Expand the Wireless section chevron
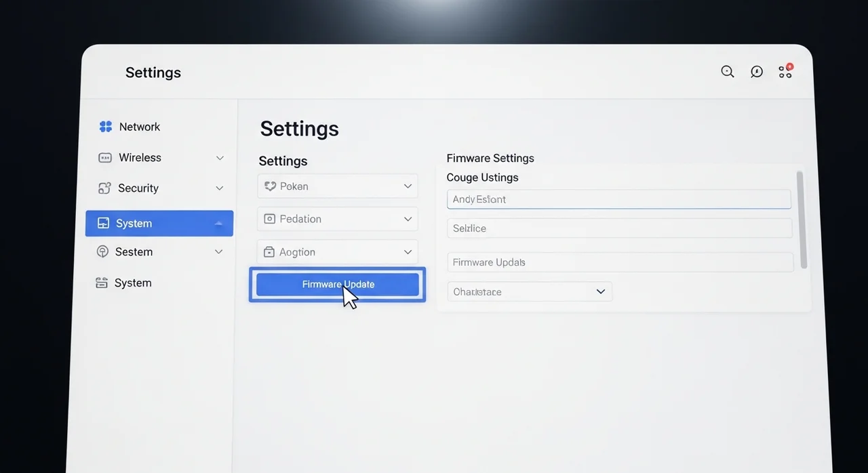This screenshot has width=868, height=473. tap(220, 158)
